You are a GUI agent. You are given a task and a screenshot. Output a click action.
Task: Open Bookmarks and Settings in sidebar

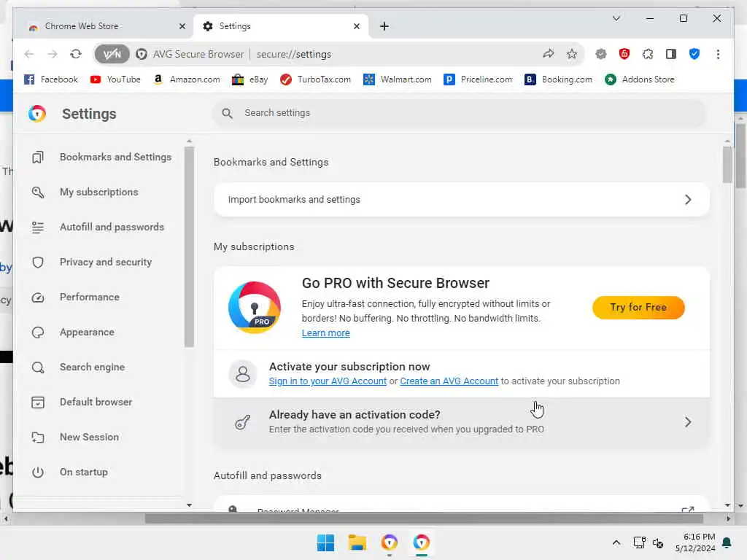(101, 157)
